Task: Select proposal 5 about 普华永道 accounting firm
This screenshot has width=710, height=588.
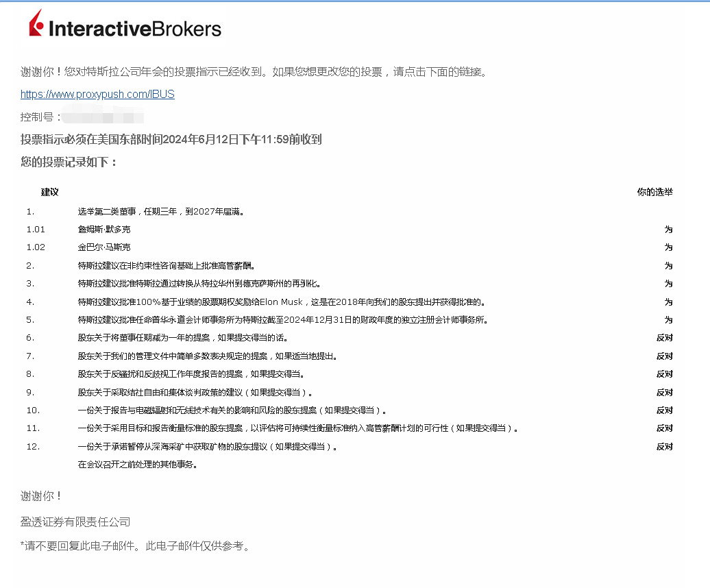Action: [x=283, y=320]
